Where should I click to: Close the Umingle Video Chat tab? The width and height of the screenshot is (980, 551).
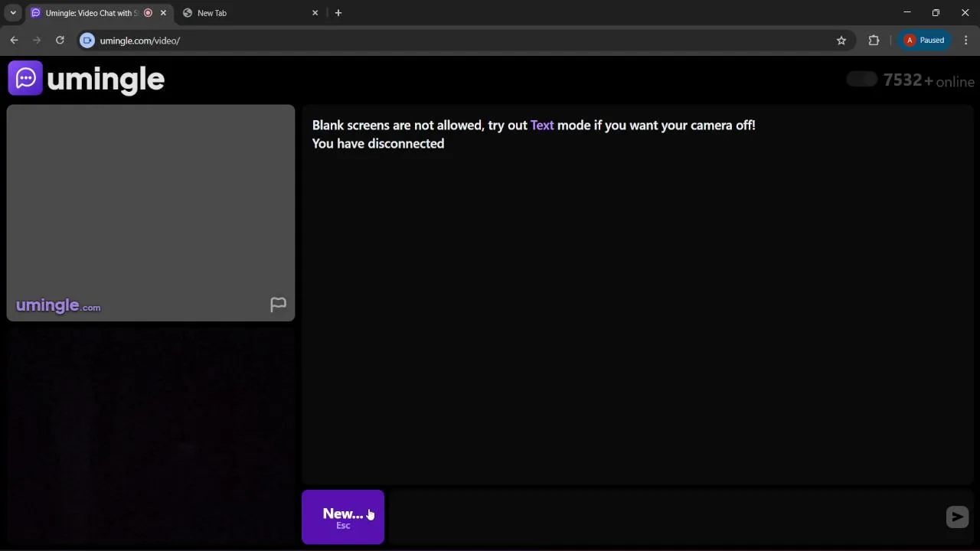click(163, 13)
